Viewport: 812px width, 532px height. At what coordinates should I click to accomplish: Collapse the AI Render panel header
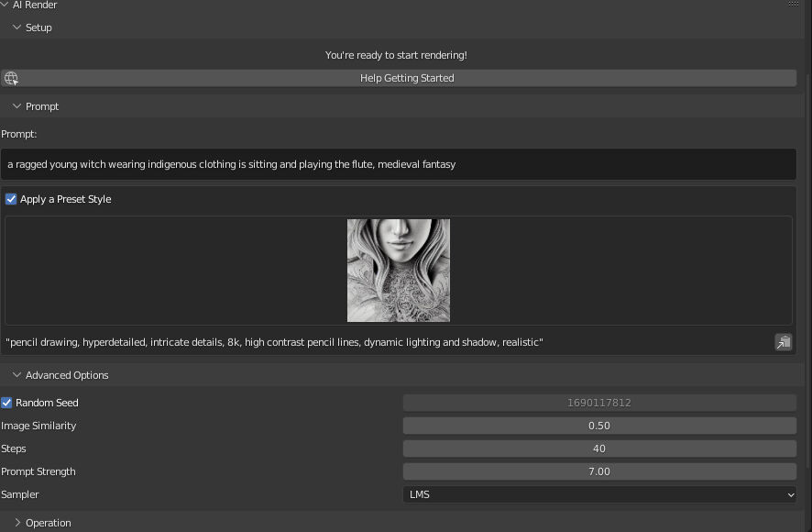pyautogui.click(x=7, y=5)
